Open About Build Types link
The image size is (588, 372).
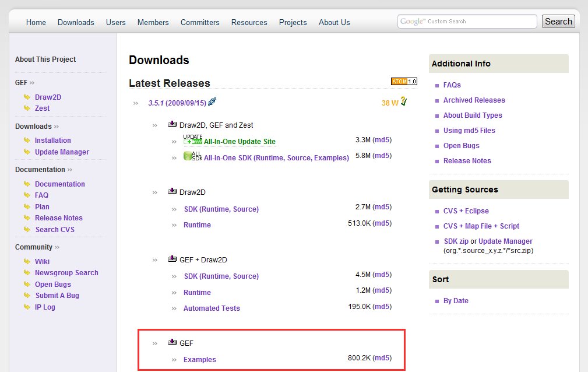click(x=473, y=115)
